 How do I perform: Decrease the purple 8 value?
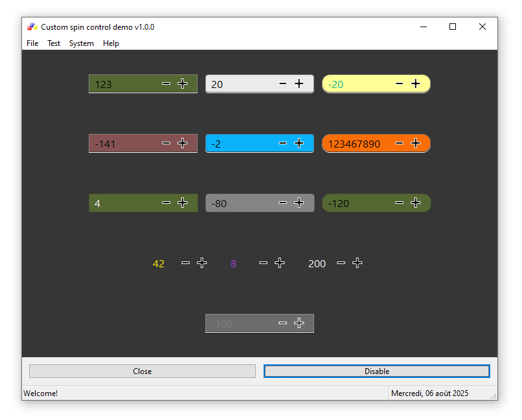coord(264,263)
